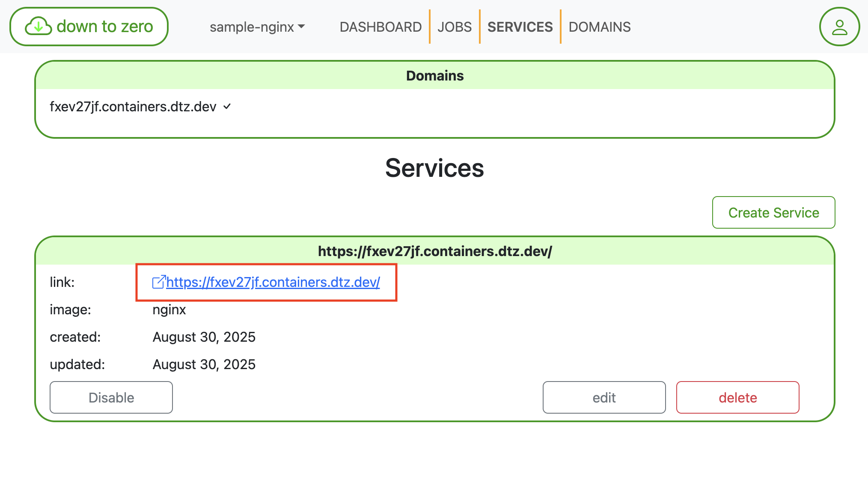Screen dimensions: 868x489
Task: Click the Domains panel header
Action: pos(435,76)
